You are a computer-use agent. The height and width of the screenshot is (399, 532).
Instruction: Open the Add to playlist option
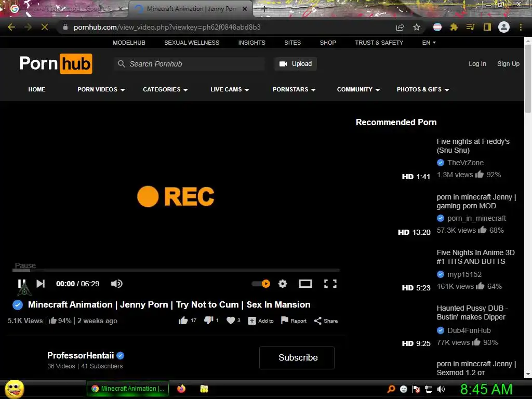(x=261, y=321)
